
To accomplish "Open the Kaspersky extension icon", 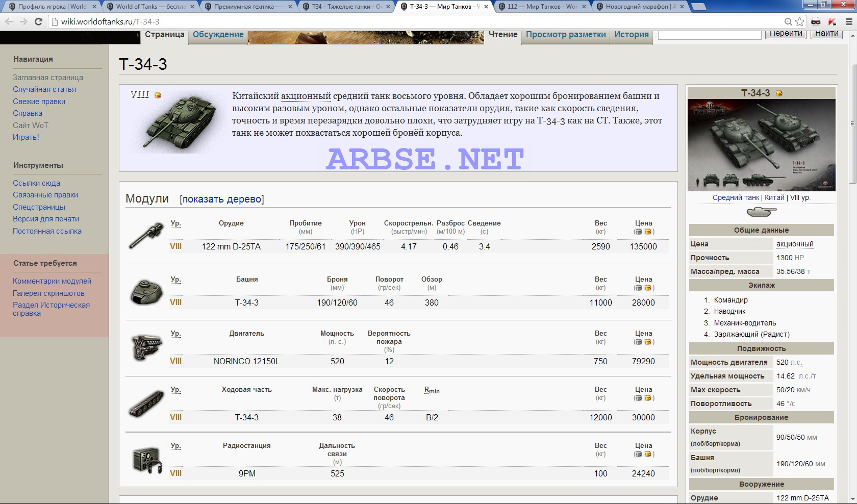I will pos(832,21).
